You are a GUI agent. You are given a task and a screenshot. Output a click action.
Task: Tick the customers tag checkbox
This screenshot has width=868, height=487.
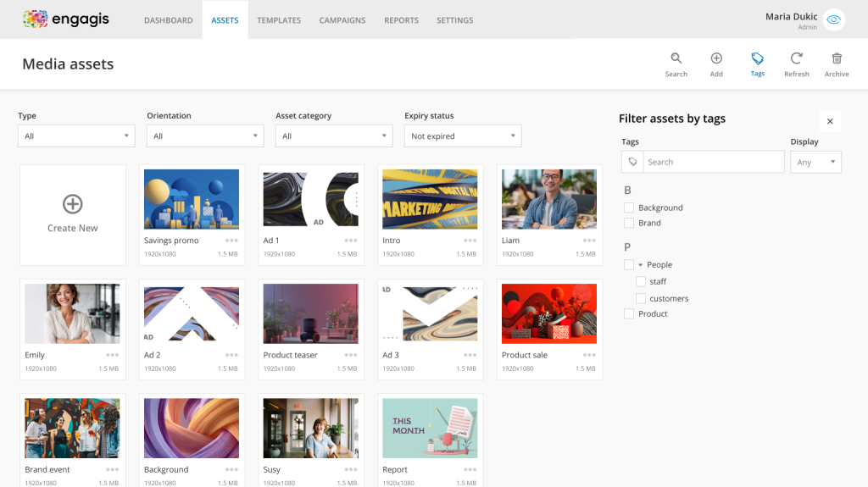(x=641, y=298)
